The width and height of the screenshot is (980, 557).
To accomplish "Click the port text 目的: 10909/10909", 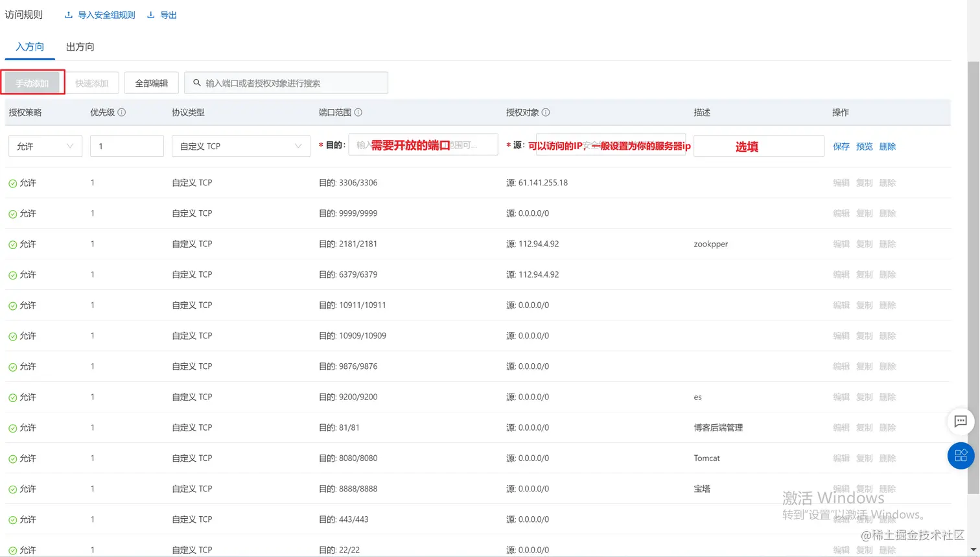I will point(353,336).
